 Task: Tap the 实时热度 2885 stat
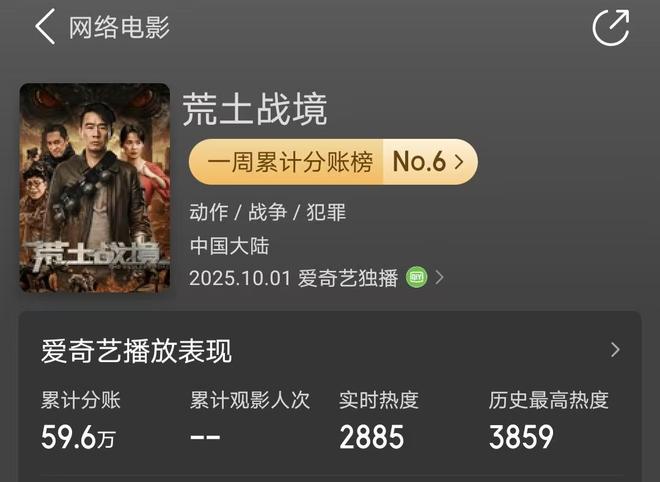(x=379, y=420)
